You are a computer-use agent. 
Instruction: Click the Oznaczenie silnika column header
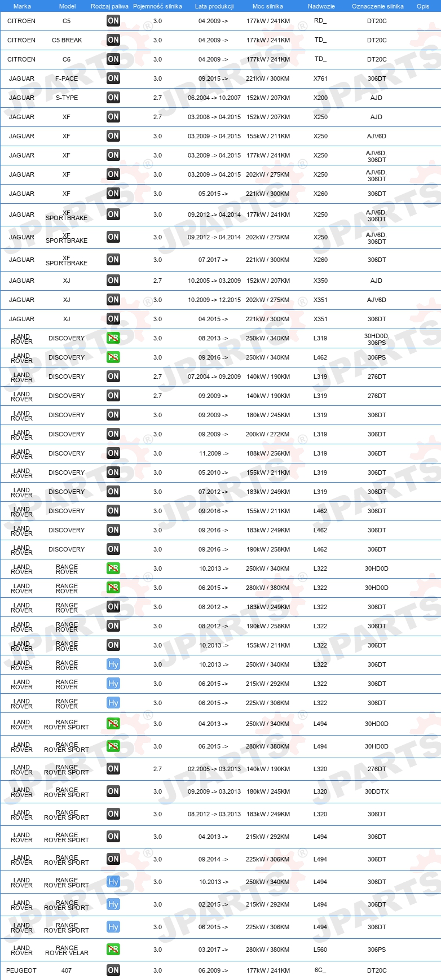(378, 6)
